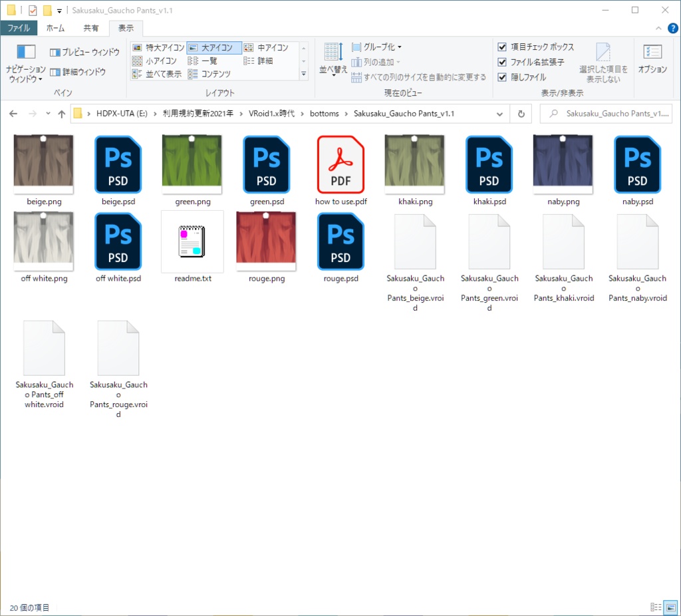Open the Add columns (列の追加) dropdown
The image size is (681, 616).
pos(376,62)
